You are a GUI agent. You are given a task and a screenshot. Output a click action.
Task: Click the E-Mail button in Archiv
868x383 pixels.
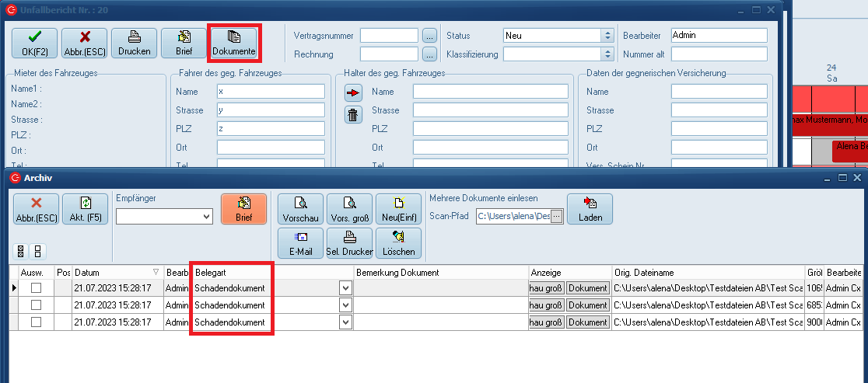coord(300,243)
